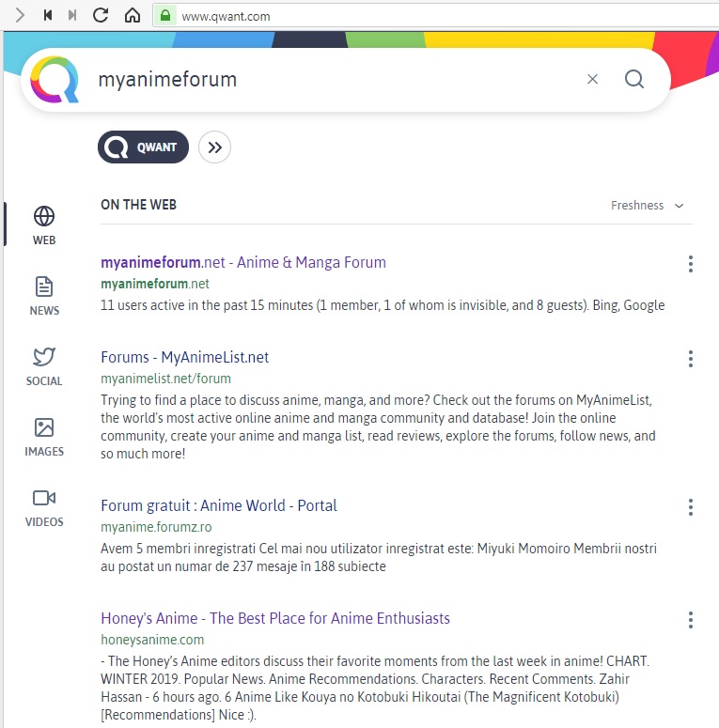Click the myanime.forumz.ro URL
The width and height of the screenshot is (719, 728).
(156, 527)
